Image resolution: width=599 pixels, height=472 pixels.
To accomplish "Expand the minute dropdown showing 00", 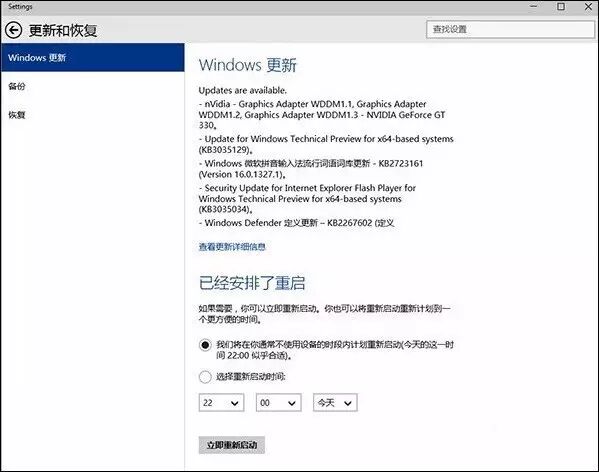I will pos(278,402).
